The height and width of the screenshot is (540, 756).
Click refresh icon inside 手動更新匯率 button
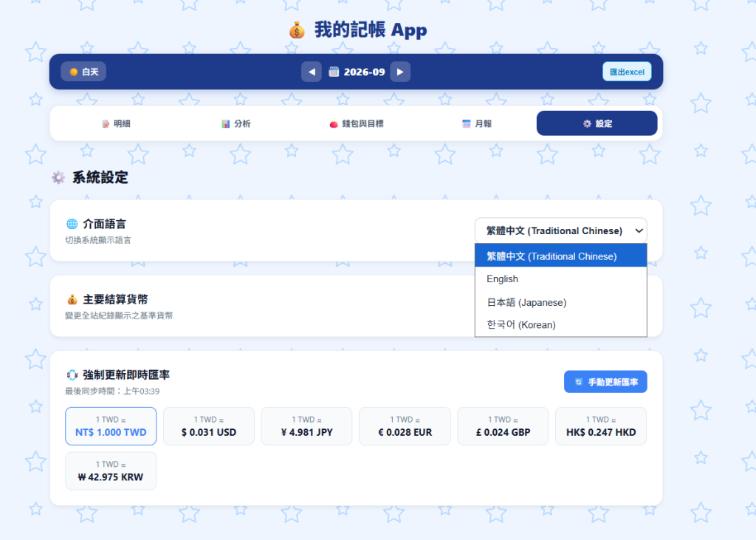(x=579, y=382)
